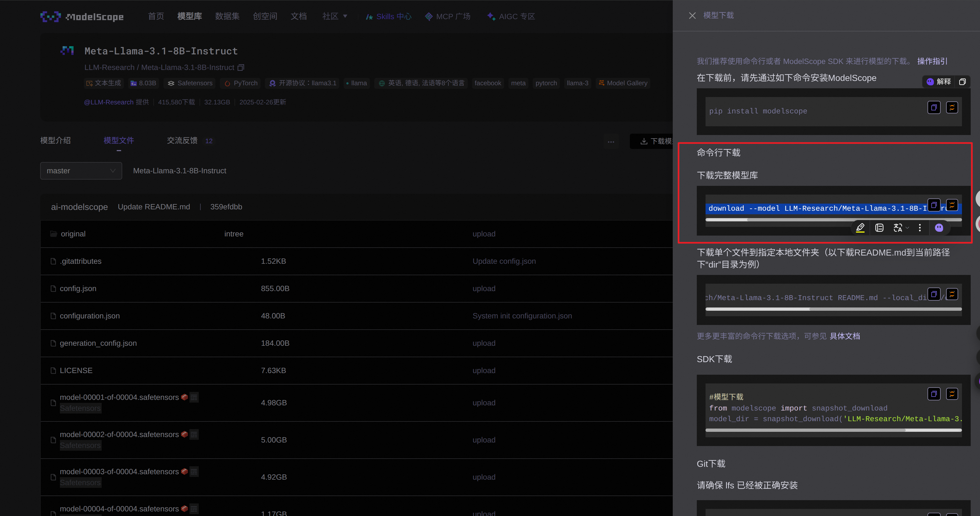The image size is (980, 516).
Task: Open model-00001-of-00004.safetensors file
Action: click(119, 397)
